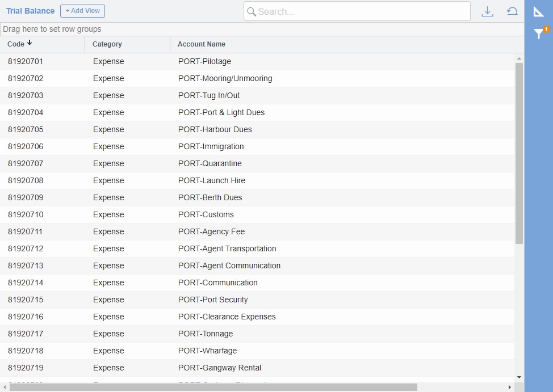Sort the grid by the Account Name header

coord(202,44)
